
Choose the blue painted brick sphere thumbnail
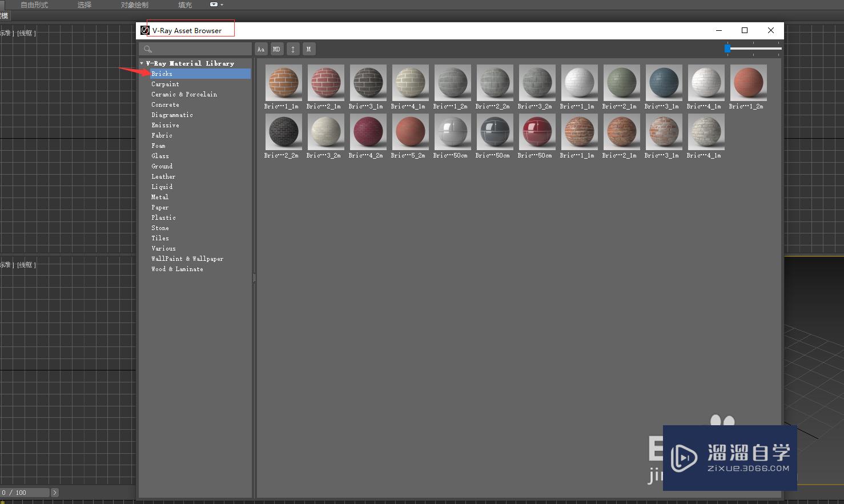pos(664,83)
